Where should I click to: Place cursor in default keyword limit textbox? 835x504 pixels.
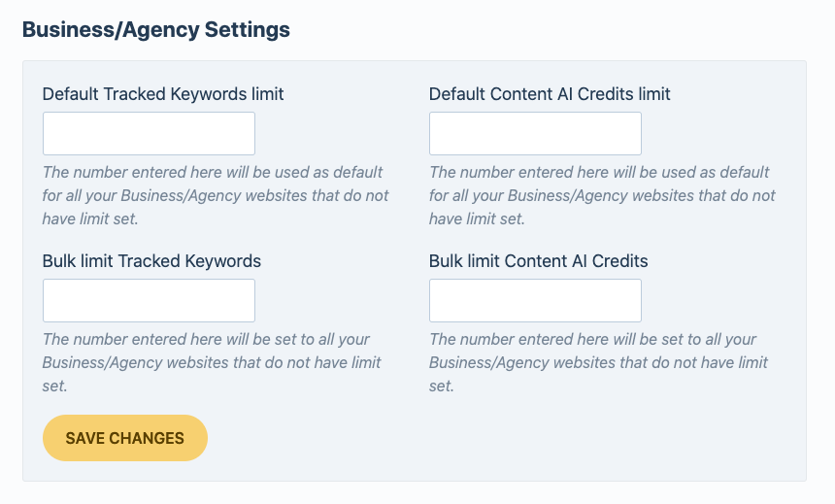pyautogui.click(x=149, y=133)
